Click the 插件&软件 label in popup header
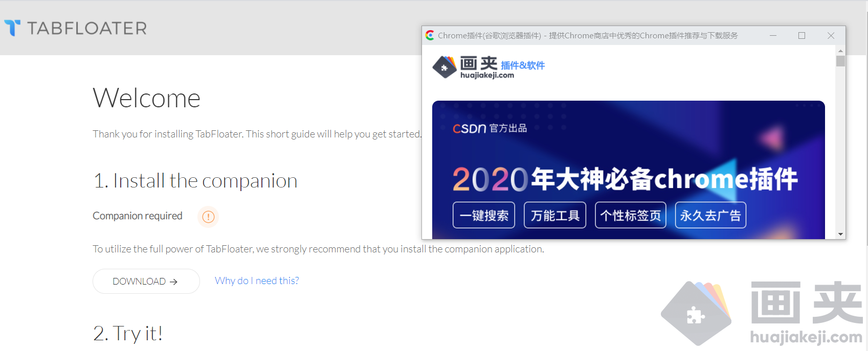This screenshot has height=351, width=868. (x=523, y=65)
